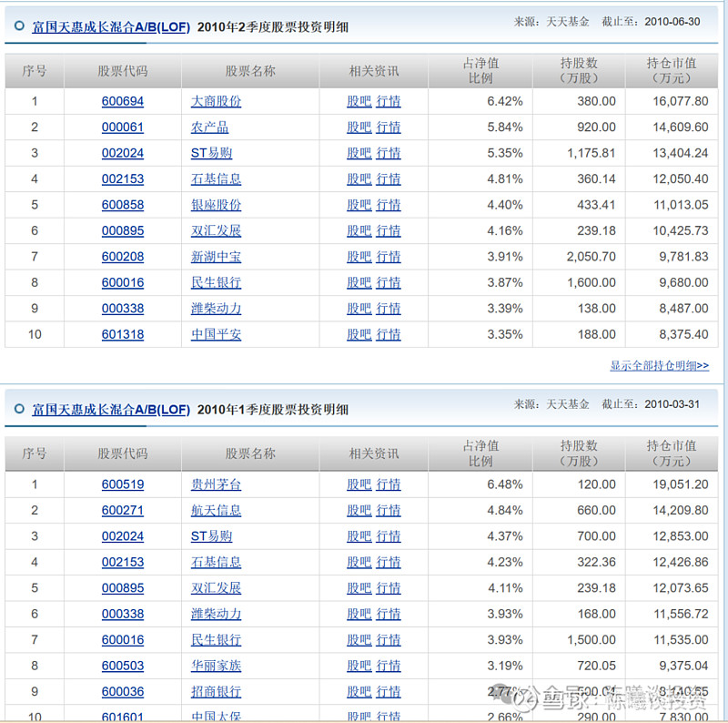The image size is (728, 723).
Task: Select the 银座股份 stock name link
Action: [x=216, y=205]
